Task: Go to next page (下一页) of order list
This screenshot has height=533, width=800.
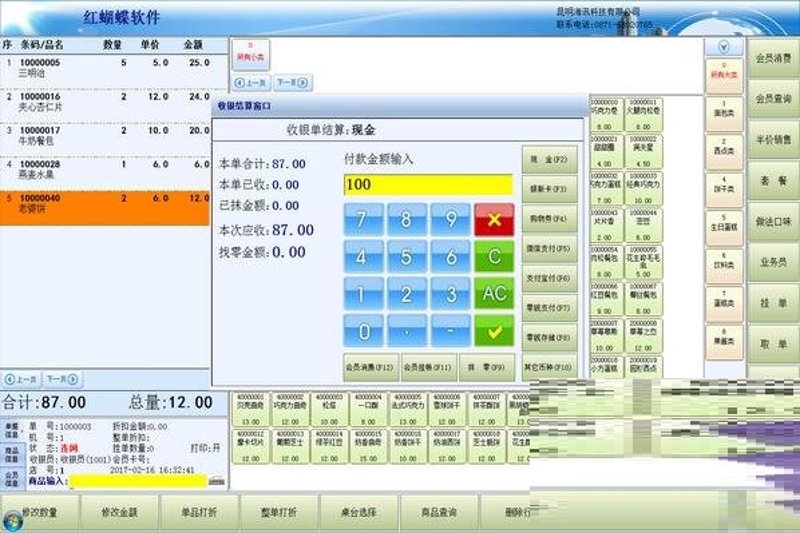Action: click(x=62, y=379)
